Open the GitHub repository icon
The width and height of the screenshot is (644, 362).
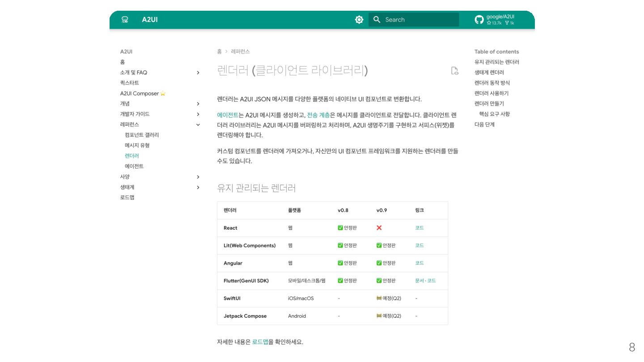(x=479, y=20)
